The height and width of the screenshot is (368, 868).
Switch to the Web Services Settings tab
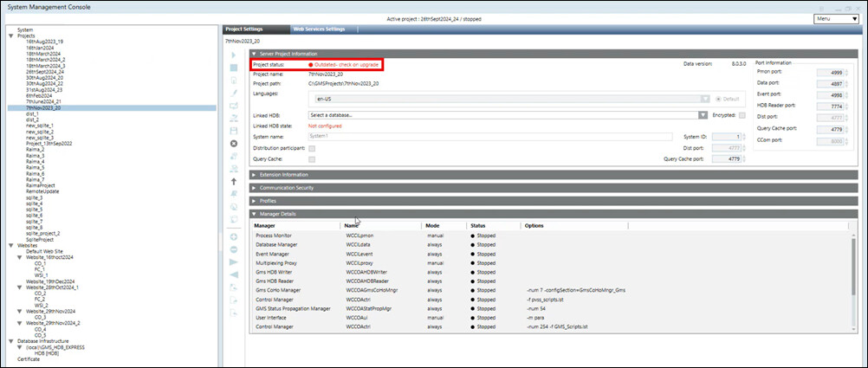[318, 29]
